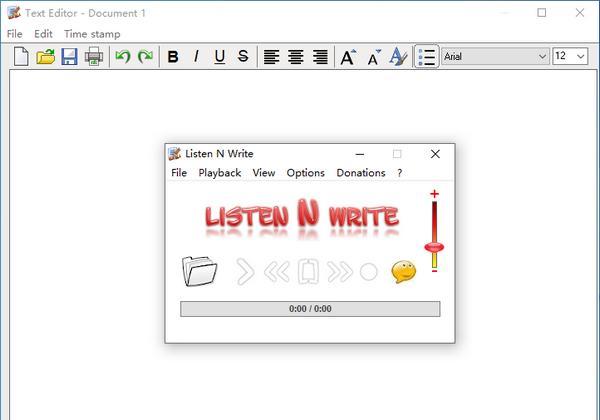Open the Playback menu

pyautogui.click(x=220, y=173)
